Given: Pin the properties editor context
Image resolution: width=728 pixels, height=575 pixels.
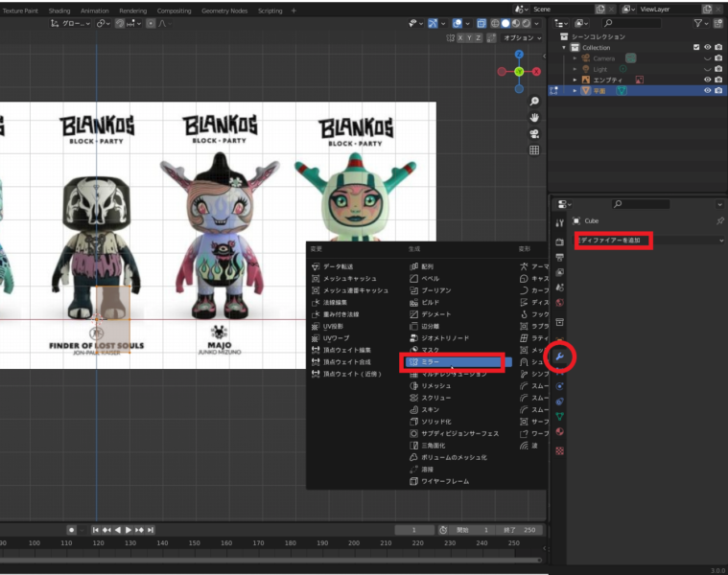Looking at the screenshot, I should [x=720, y=220].
